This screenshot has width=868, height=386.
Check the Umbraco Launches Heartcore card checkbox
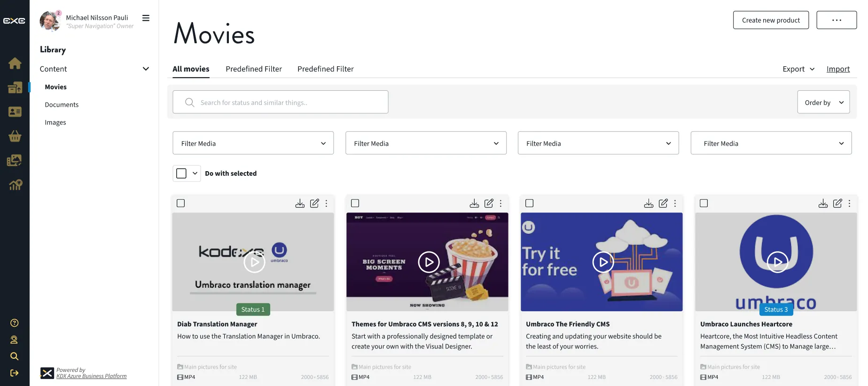[704, 203]
